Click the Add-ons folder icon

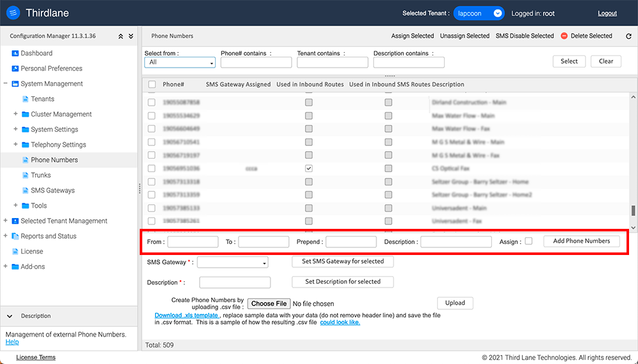coord(15,267)
